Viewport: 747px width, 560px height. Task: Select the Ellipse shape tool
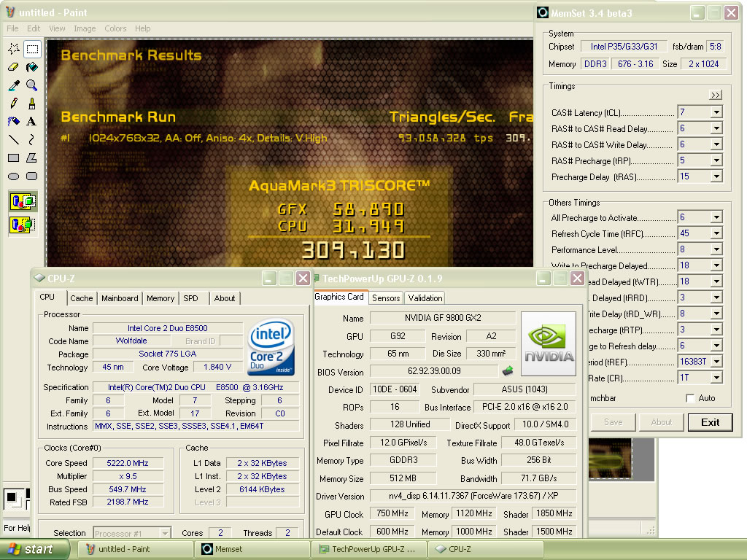[x=14, y=176]
